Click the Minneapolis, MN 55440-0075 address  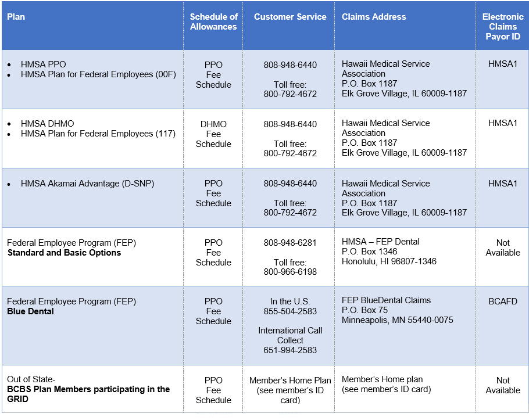[x=397, y=320]
